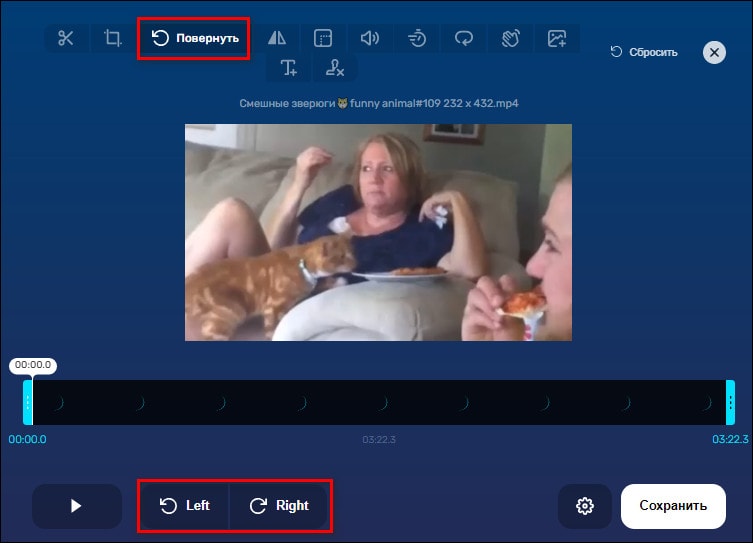Rotate the video Left
Screen dimensions: 753x543
click(185, 506)
